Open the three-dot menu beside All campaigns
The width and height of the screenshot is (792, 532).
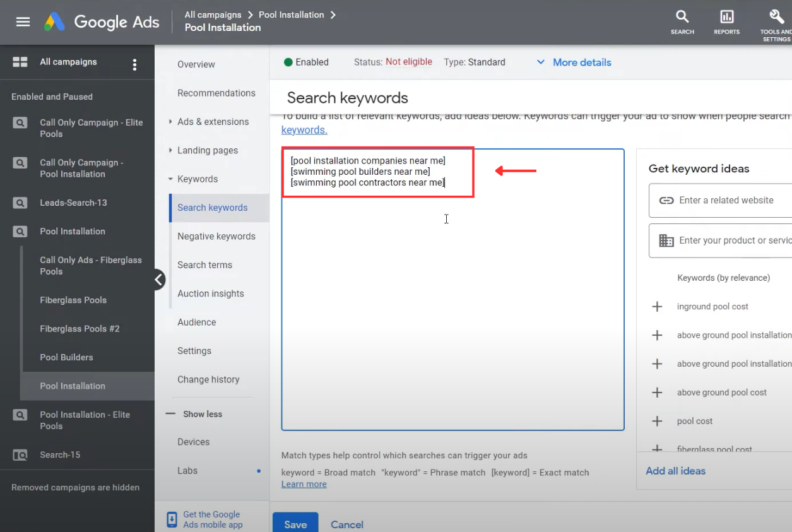coord(134,62)
